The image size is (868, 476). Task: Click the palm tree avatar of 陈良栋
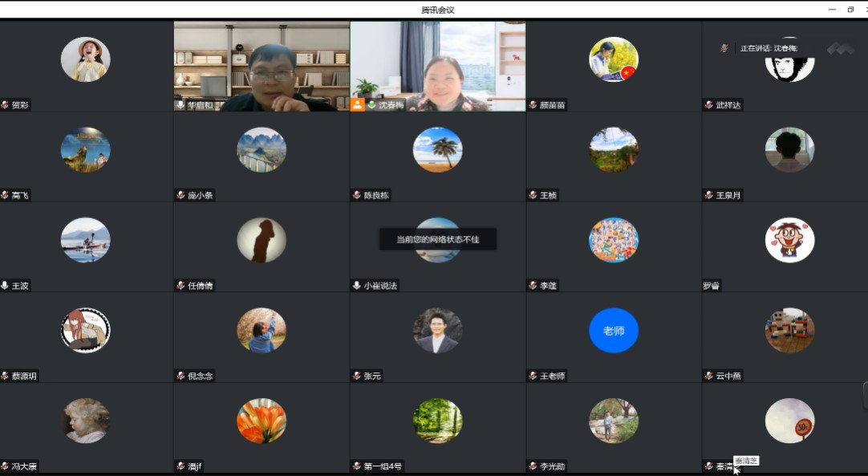tap(437, 149)
